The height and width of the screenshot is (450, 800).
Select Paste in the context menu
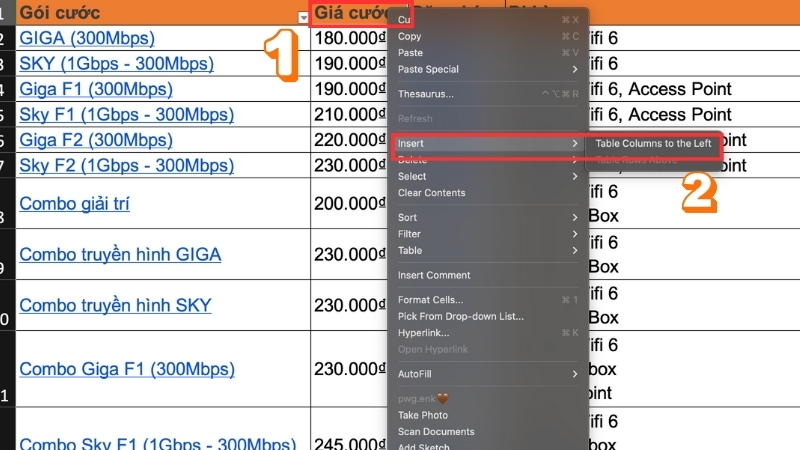point(410,53)
